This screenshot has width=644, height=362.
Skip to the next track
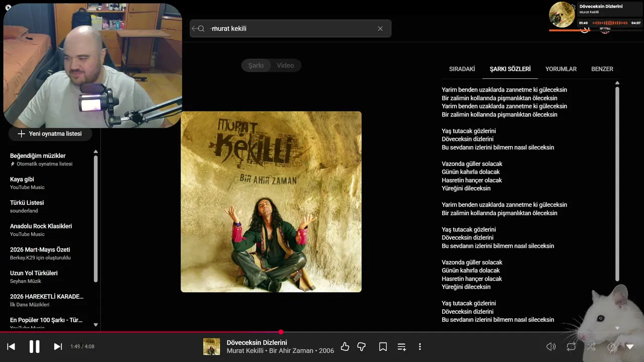[x=58, y=346]
